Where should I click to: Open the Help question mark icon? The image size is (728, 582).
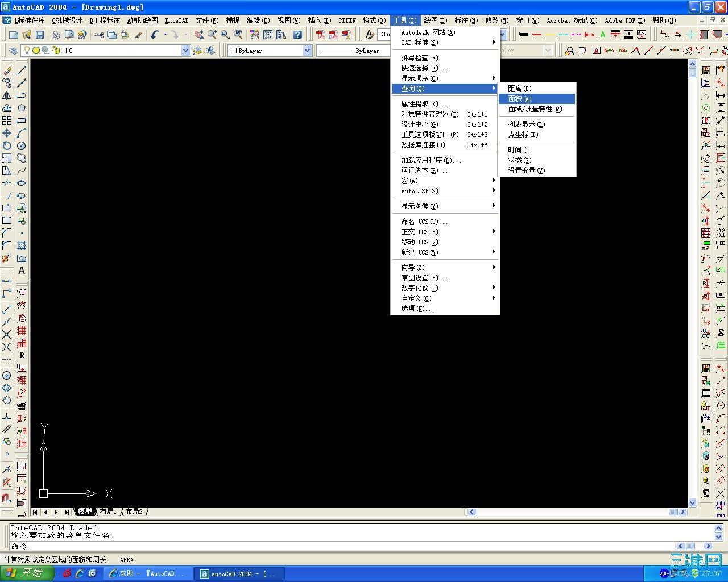click(x=297, y=35)
